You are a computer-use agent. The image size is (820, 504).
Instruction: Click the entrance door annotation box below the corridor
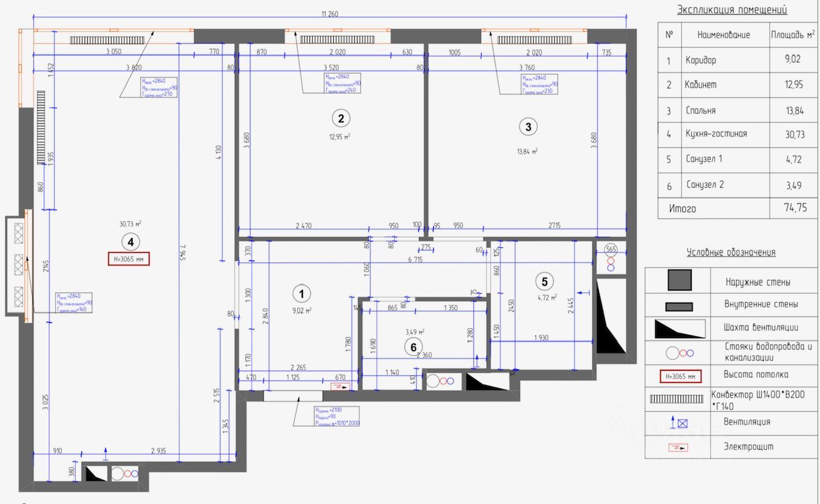point(337,416)
